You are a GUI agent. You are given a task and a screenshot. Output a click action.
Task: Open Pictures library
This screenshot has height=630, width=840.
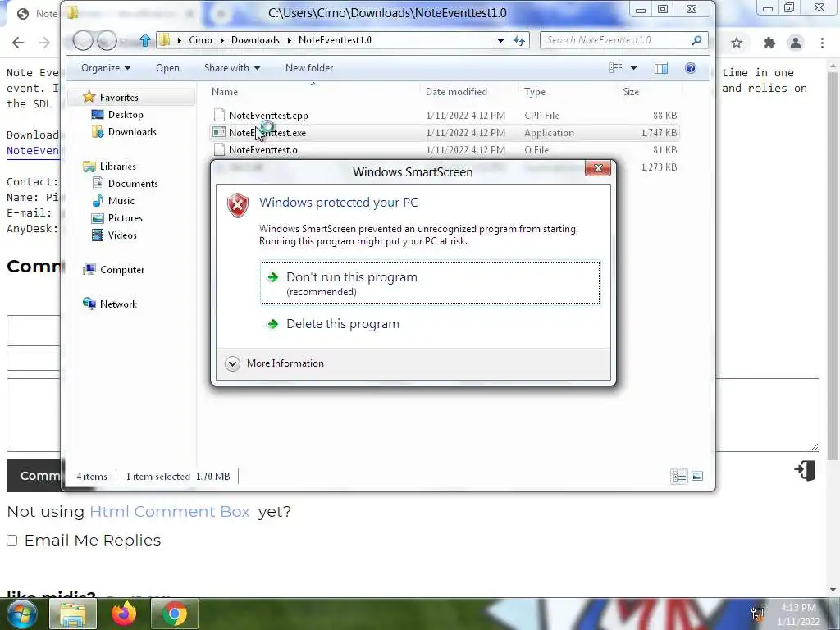125,218
